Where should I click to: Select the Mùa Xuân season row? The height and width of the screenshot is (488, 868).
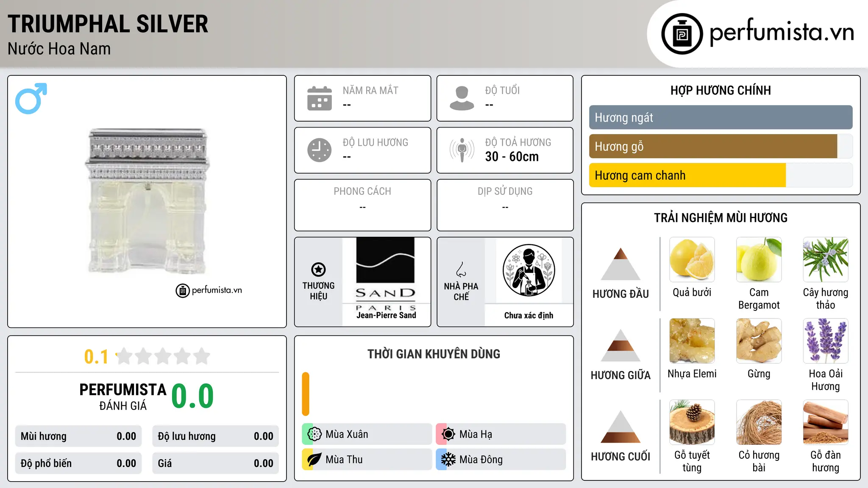367,434
